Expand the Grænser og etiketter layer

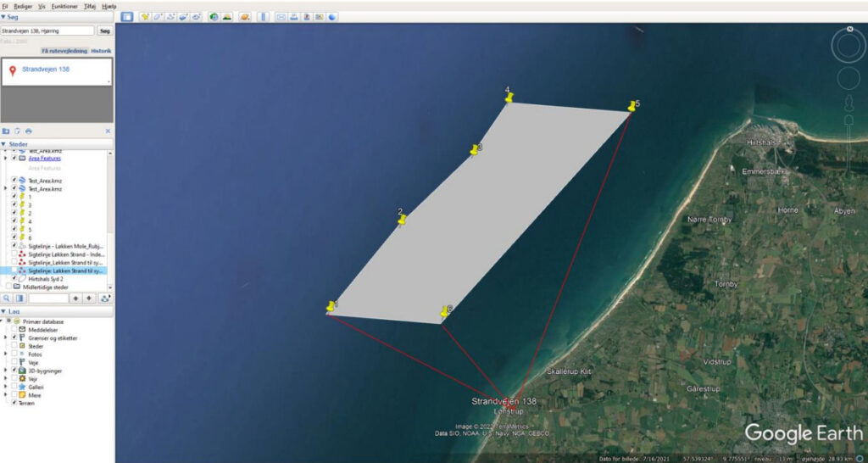click(6, 338)
